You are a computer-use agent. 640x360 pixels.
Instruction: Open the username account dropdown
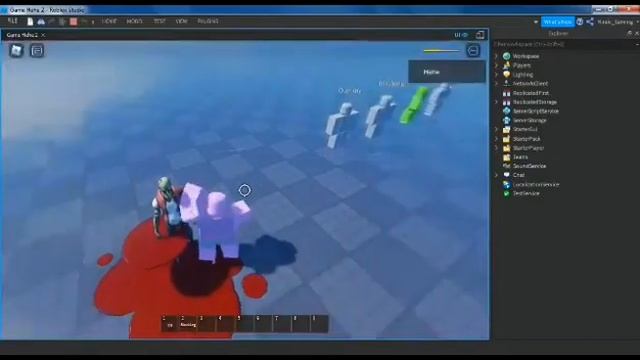(617, 22)
